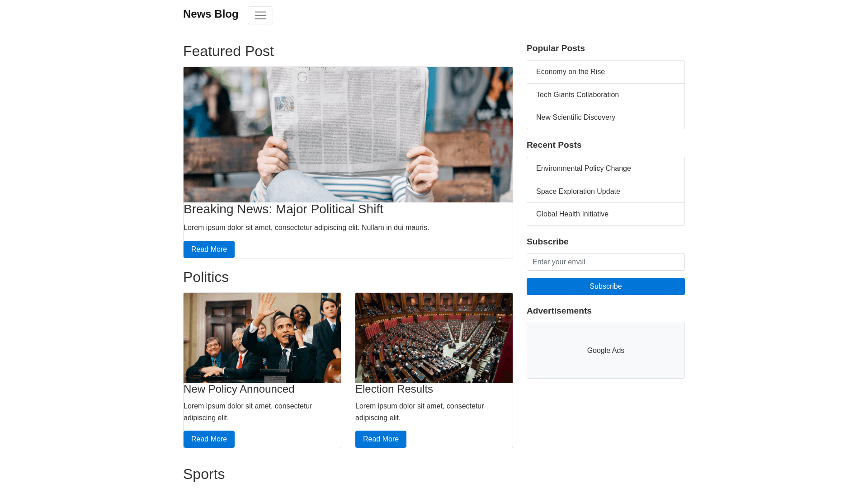Click the Election Results parliament photo
The image size is (868, 488).
434,338
